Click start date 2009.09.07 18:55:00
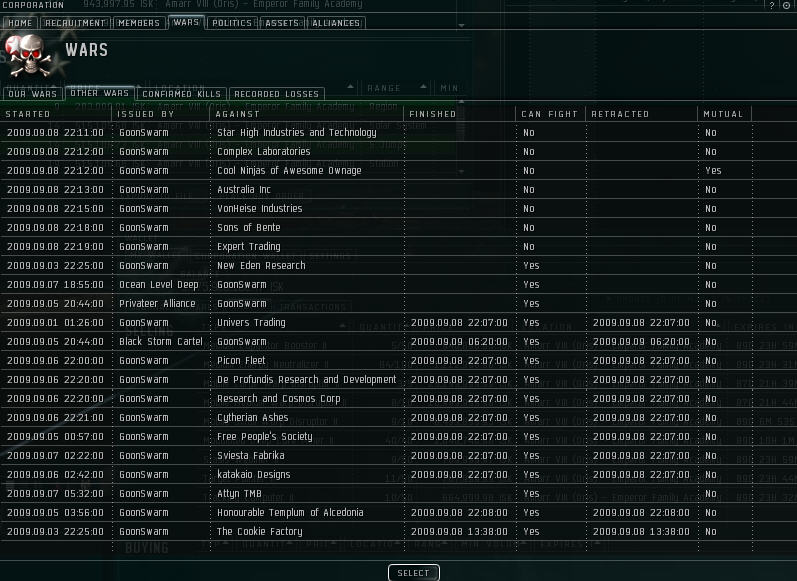 pyautogui.click(x=55, y=285)
